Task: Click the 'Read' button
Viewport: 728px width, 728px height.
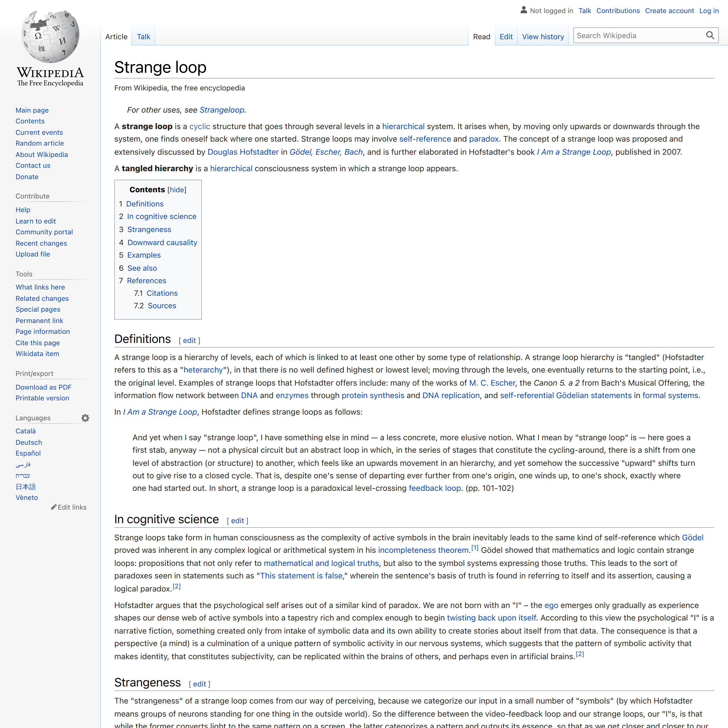Action: [479, 37]
